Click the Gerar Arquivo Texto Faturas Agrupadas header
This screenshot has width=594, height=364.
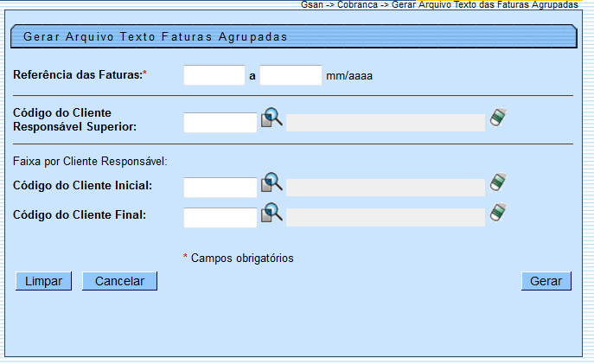[x=156, y=37]
